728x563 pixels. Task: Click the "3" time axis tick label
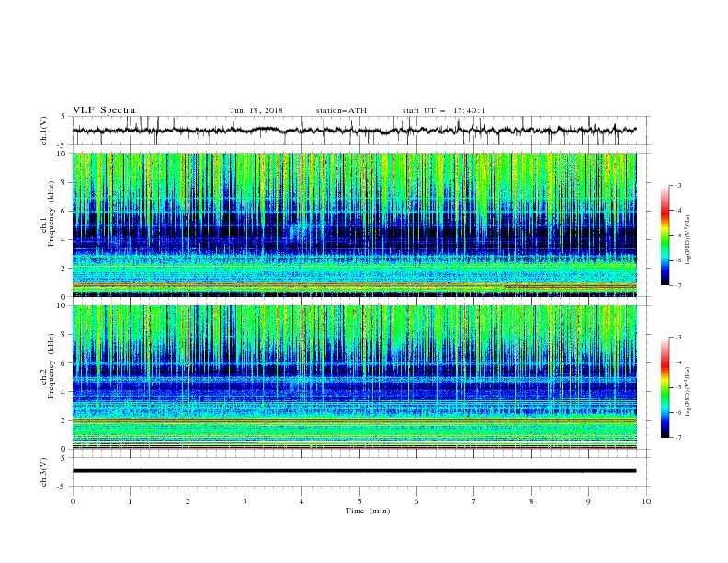tap(245, 501)
